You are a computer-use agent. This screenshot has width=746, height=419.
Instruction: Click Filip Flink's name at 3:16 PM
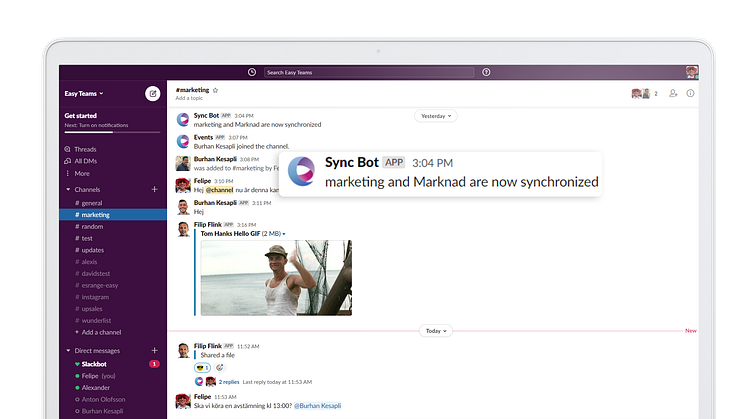coord(207,224)
